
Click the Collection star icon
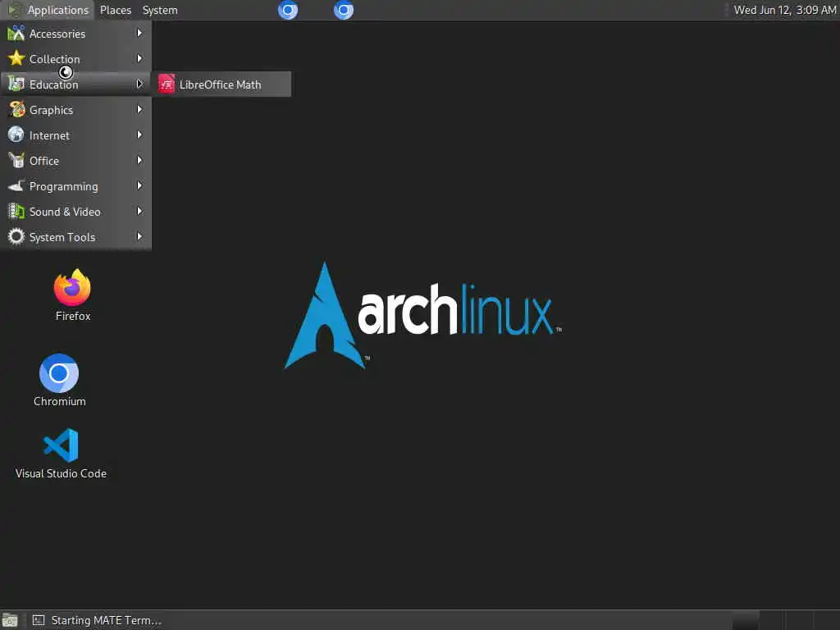(16, 58)
